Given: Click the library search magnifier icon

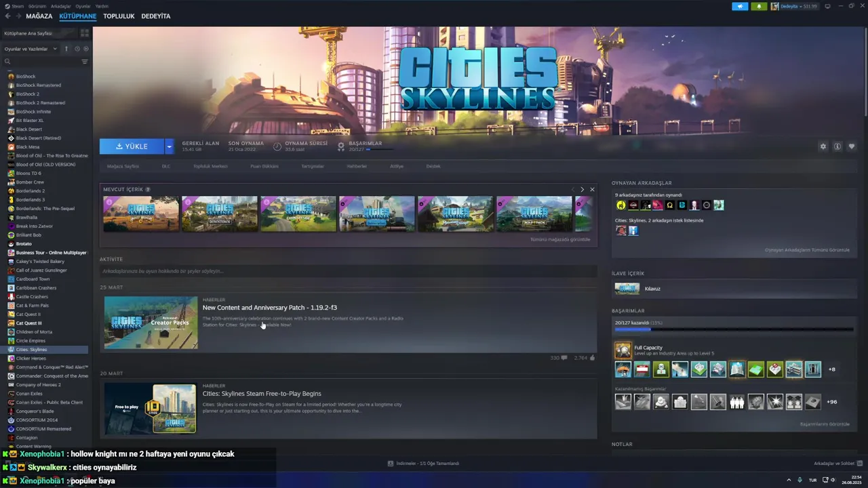Looking at the screenshot, I should click(x=7, y=62).
